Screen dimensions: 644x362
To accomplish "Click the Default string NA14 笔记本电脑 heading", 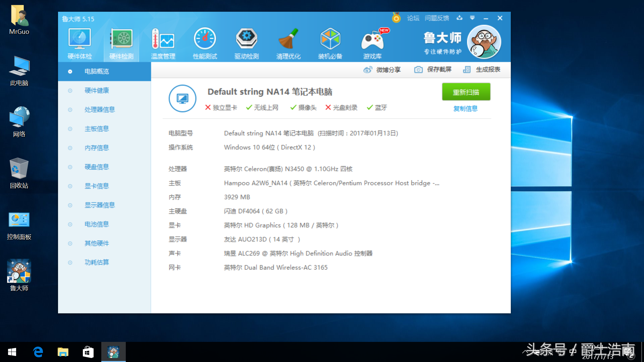I will click(270, 92).
